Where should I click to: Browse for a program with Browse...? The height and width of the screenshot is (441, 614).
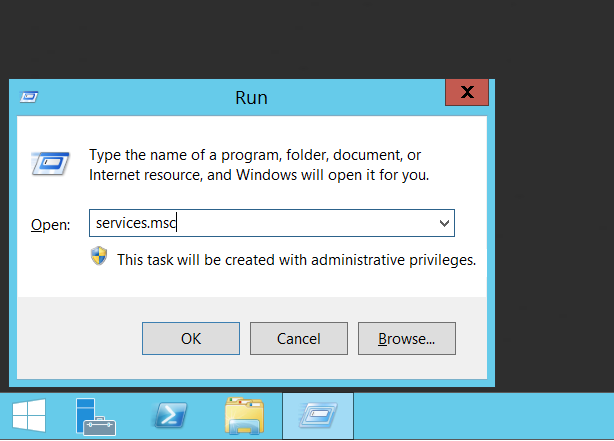tap(406, 339)
